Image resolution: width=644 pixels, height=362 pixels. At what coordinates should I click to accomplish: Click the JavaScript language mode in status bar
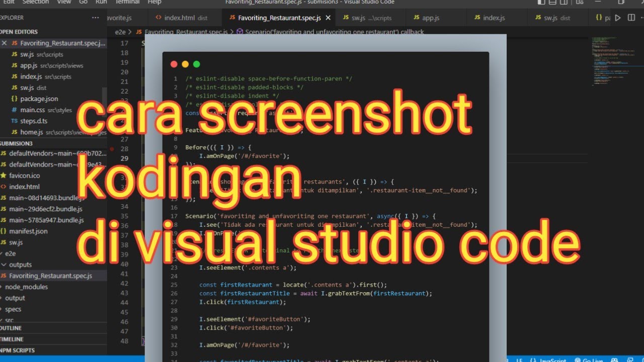point(553,360)
